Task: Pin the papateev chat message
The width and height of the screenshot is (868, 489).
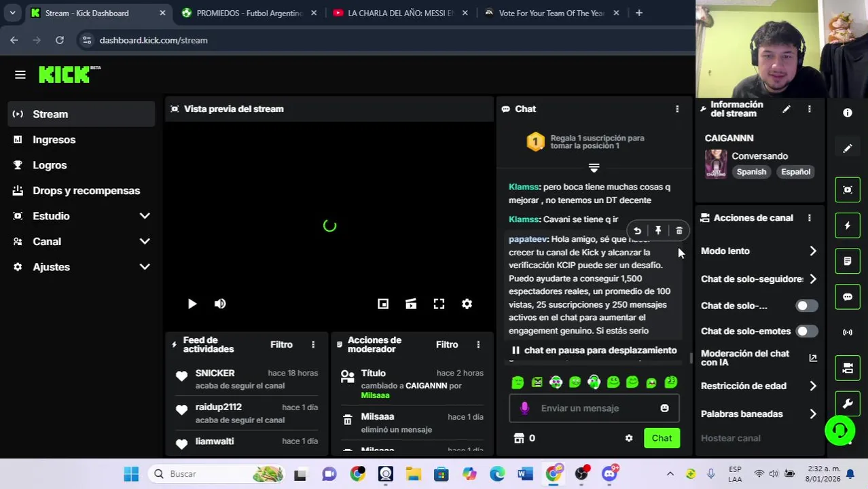Action: point(658,231)
